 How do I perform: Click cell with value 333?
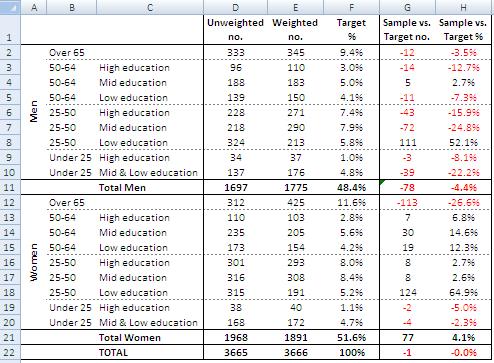pyautogui.click(x=235, y=52)
